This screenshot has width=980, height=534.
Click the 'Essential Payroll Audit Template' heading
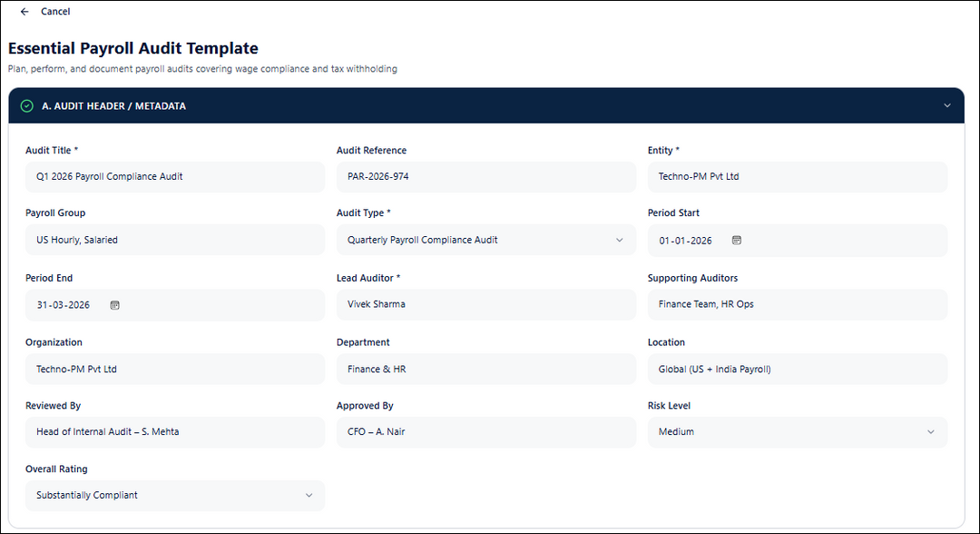pyautogui.click(x=133, y=48)
